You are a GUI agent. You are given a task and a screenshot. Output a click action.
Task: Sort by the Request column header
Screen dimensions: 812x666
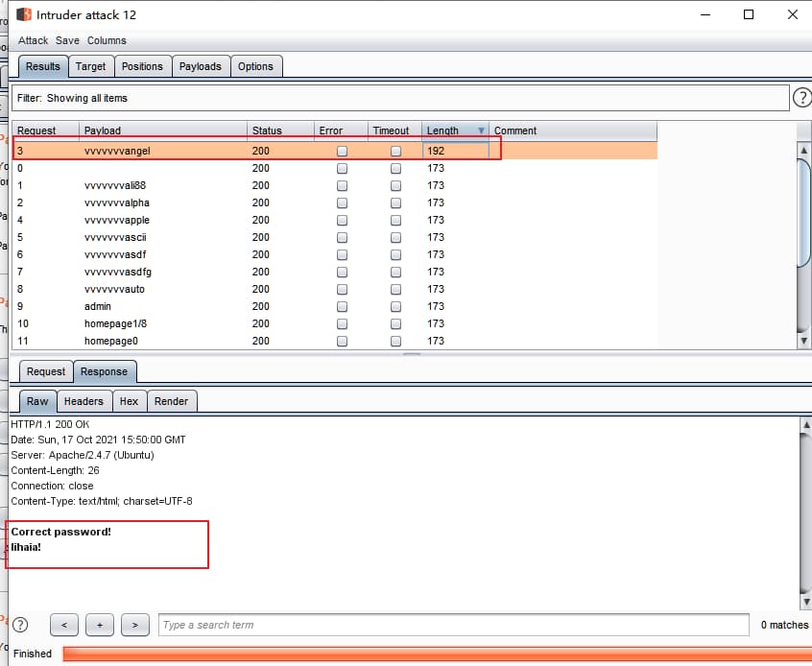(x=45, y=131)
